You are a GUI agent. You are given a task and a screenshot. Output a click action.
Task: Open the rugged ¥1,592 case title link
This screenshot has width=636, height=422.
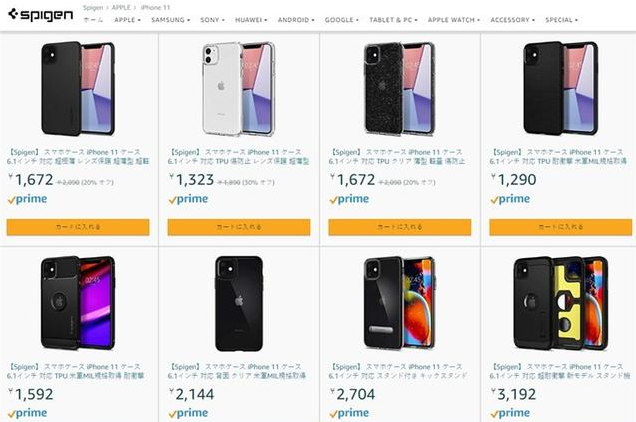(76, 371)
